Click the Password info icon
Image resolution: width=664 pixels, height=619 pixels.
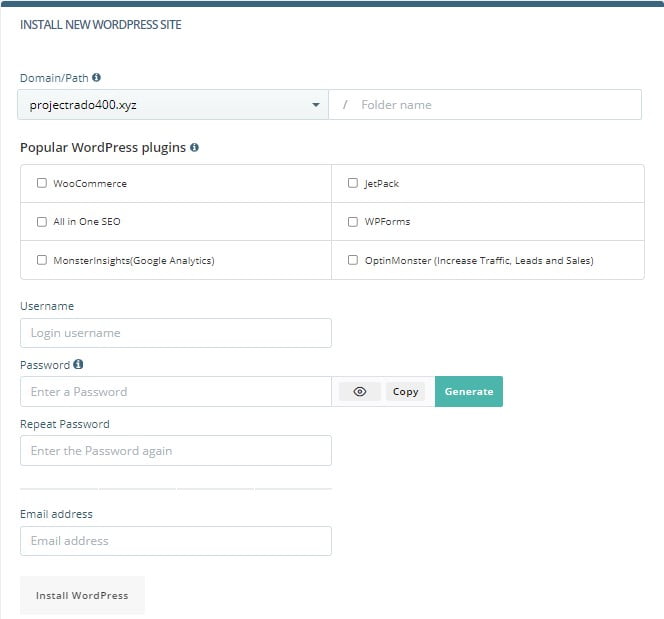pyautogui.click(x=78, y=364)
